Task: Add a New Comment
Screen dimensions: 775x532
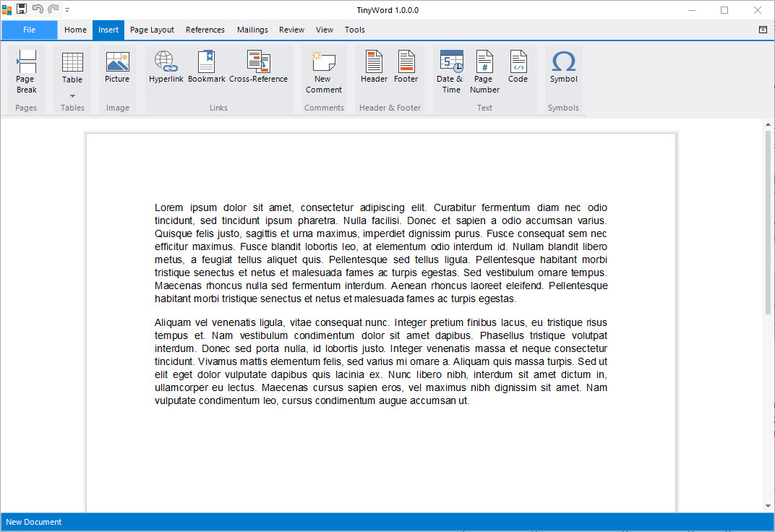Action: coord(324,72)
